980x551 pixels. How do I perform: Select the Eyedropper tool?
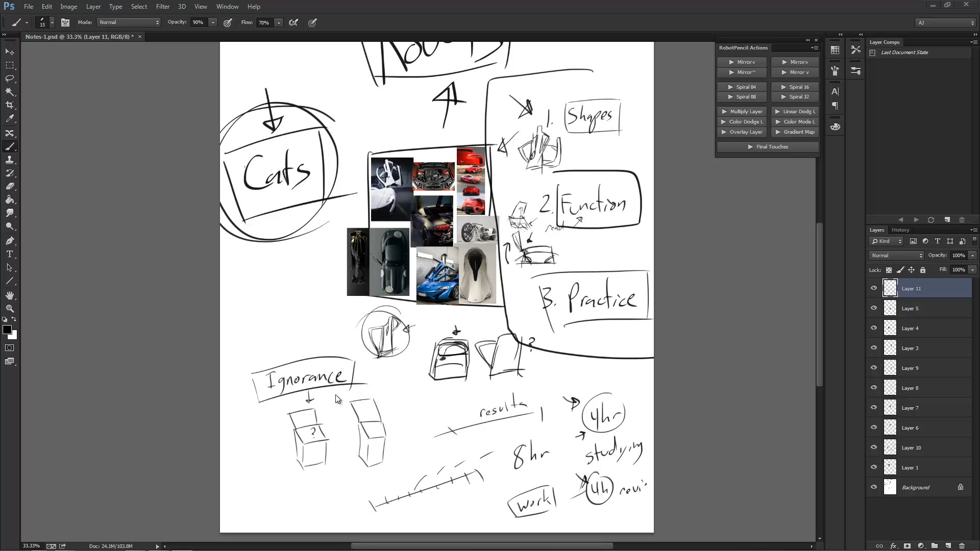pyautogui.click(x=10, y=118)
